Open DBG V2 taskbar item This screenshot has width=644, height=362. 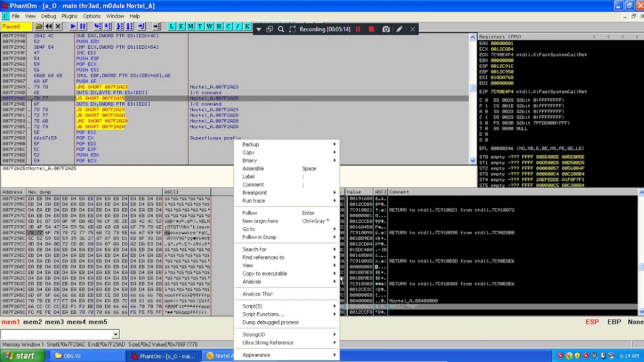coord(88,356)
